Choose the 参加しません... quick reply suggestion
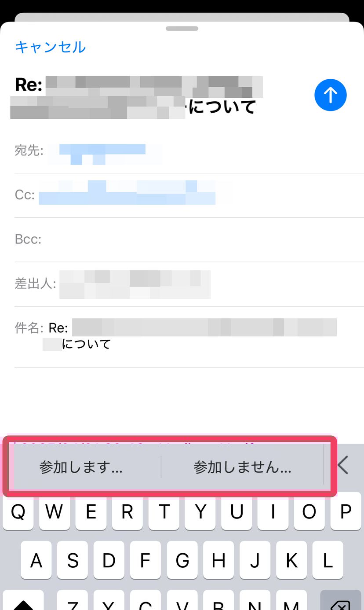 (242, 467)
